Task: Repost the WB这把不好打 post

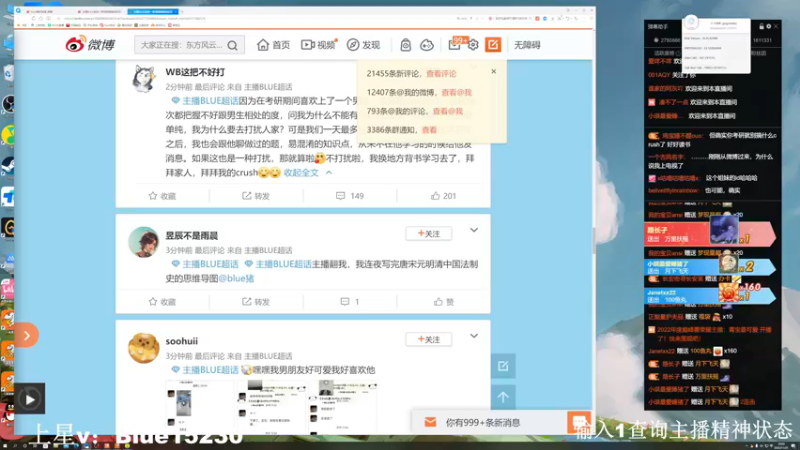Action: [256, 196]
